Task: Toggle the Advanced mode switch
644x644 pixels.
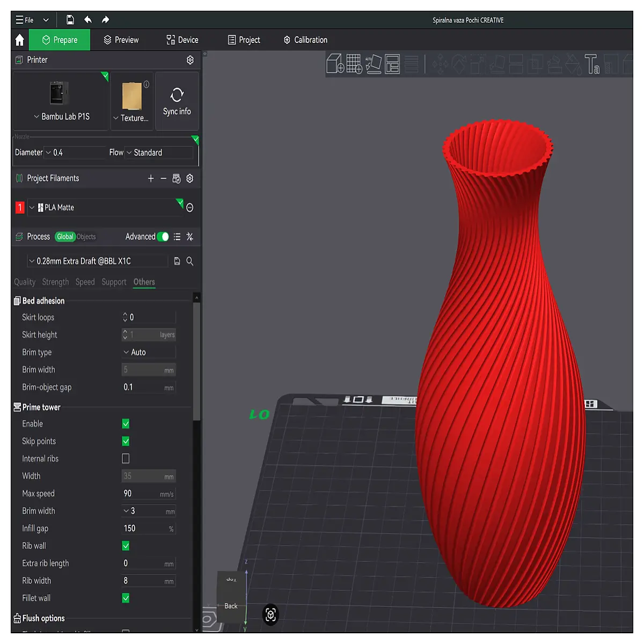Action: pos(163,237)
